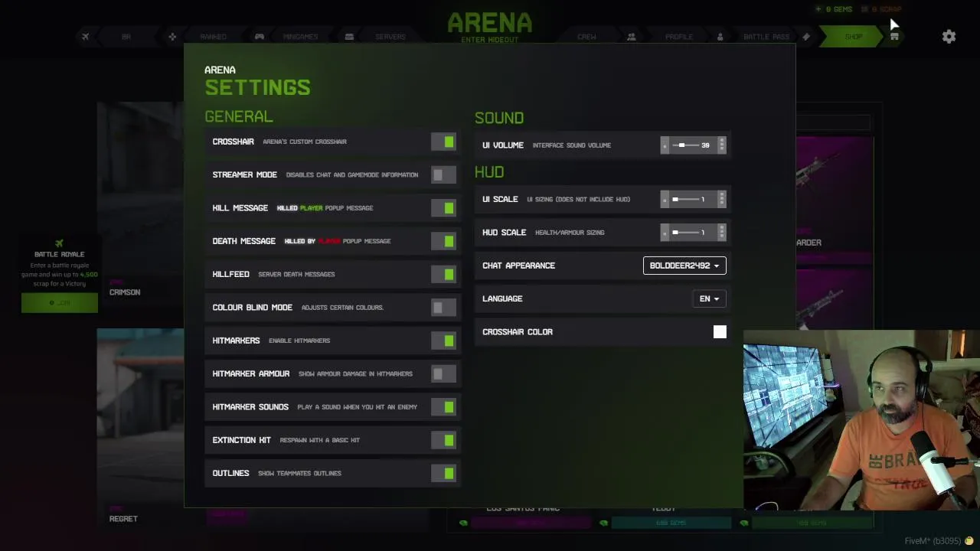Open settings via the gear icon
The image size is (980, 551).
pyautogui.click(x=949, y=36)
